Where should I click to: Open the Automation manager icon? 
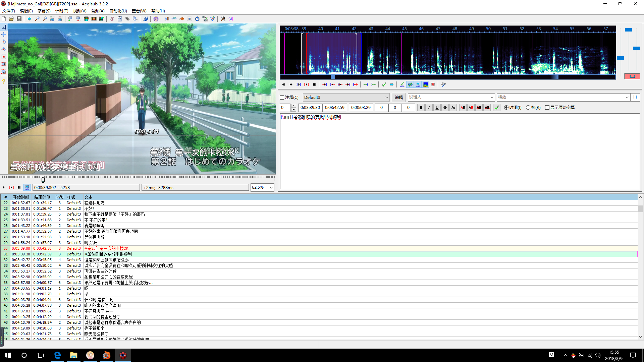point(146,19)
